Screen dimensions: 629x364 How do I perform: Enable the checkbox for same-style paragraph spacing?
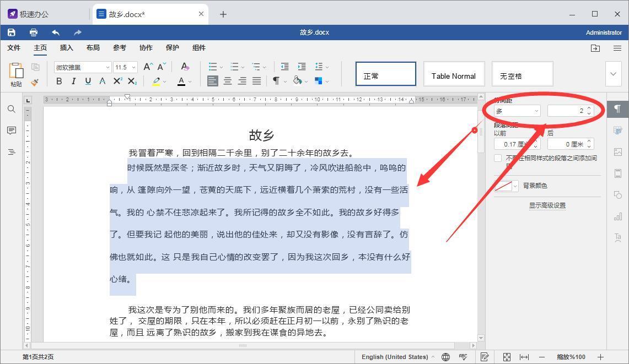coord(497,158)
